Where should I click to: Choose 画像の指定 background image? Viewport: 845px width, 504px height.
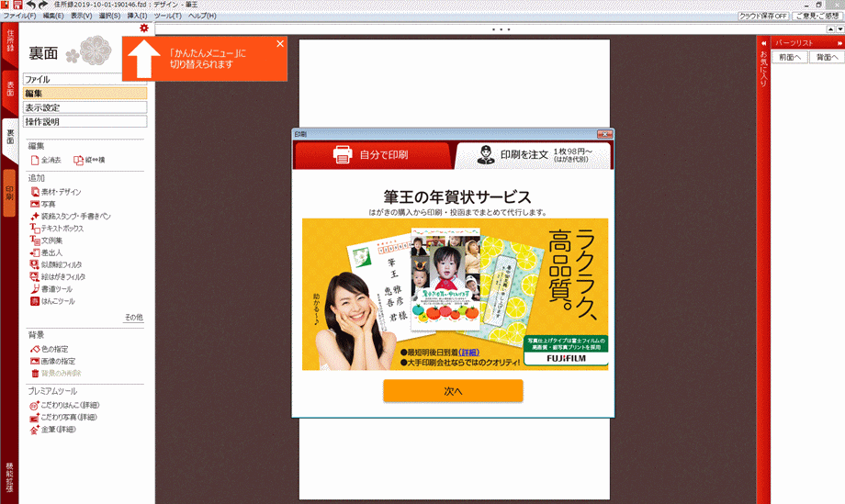tap(53, 361)
